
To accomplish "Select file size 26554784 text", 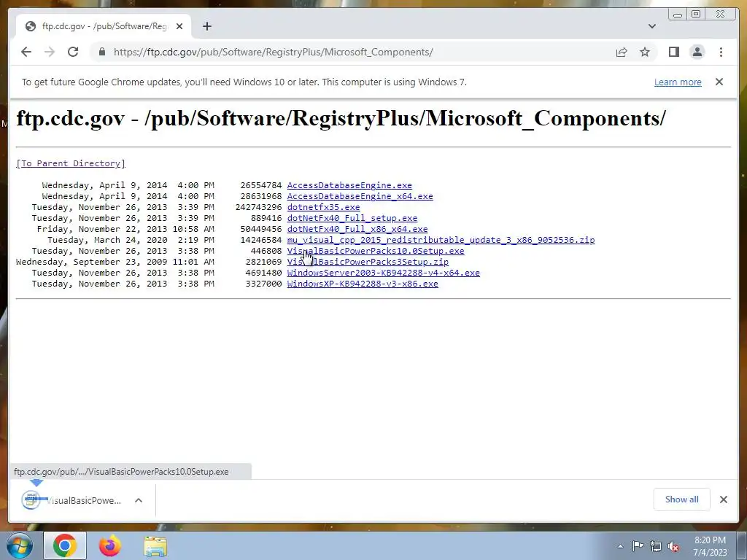I will (261, 185).
